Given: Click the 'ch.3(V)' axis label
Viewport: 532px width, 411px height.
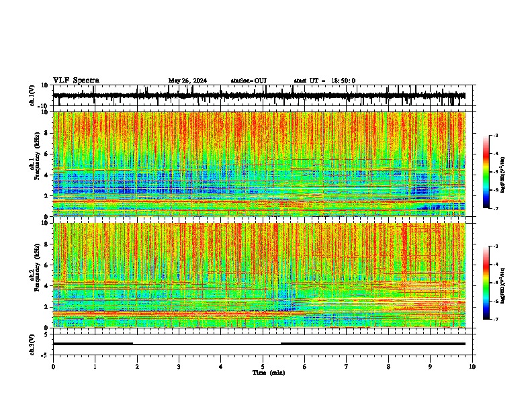Looking at the screenshot, I should (x=32, y=345).
